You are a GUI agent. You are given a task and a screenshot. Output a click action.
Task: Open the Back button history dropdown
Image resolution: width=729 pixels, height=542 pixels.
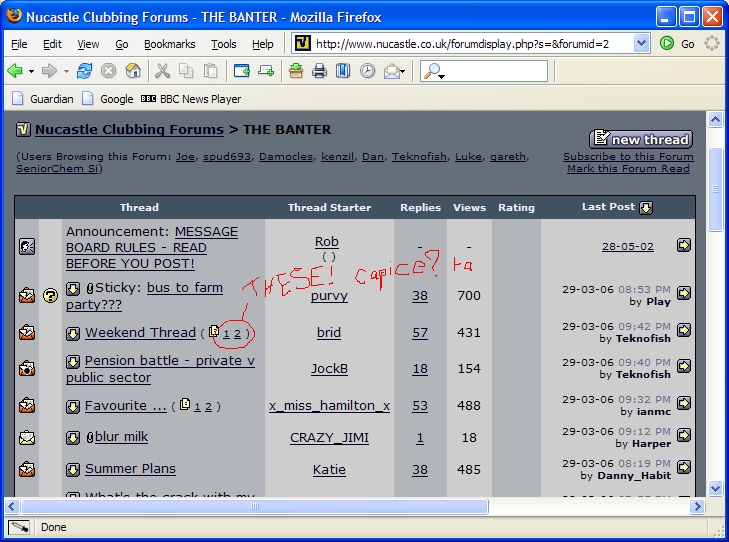pyautogui.click(x=31, y=71)
